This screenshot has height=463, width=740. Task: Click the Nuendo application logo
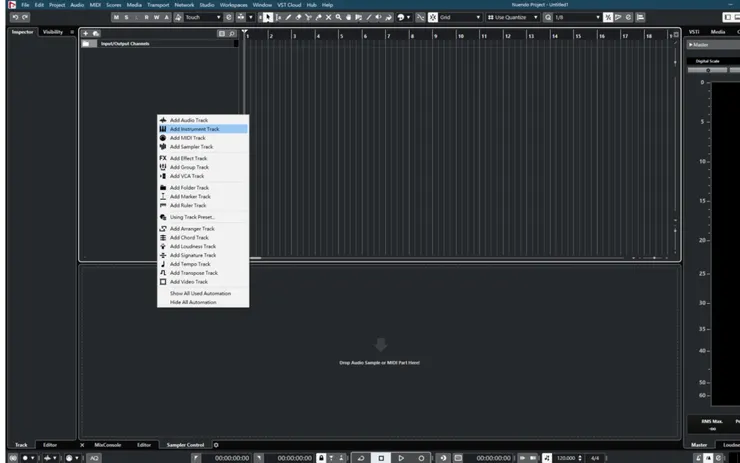12,5
